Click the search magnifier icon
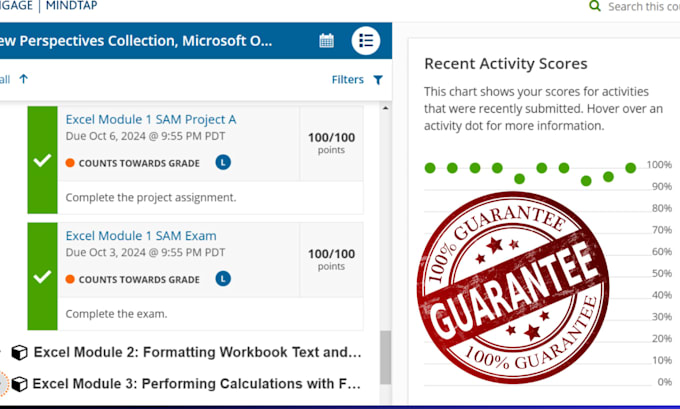 pyautogui.click(x=595, y=6)
